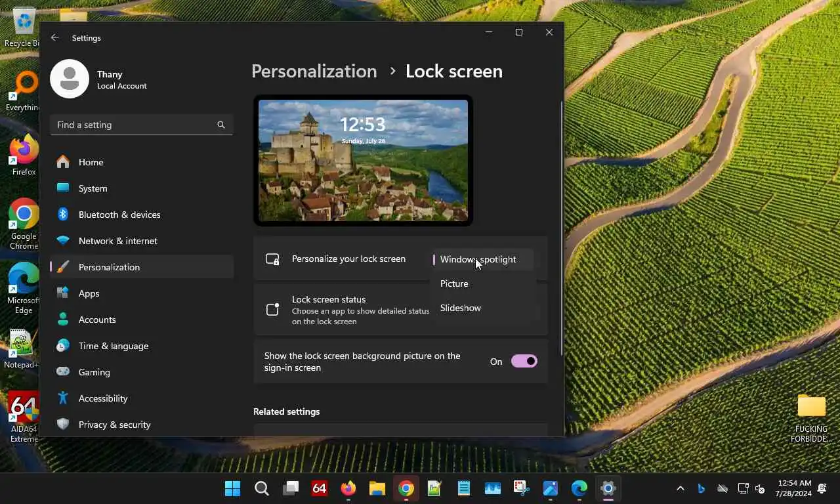Click the Settings gear in the taskbar
Image resolution: width=840 pixels, height=504 pixels.
(608, 488)
